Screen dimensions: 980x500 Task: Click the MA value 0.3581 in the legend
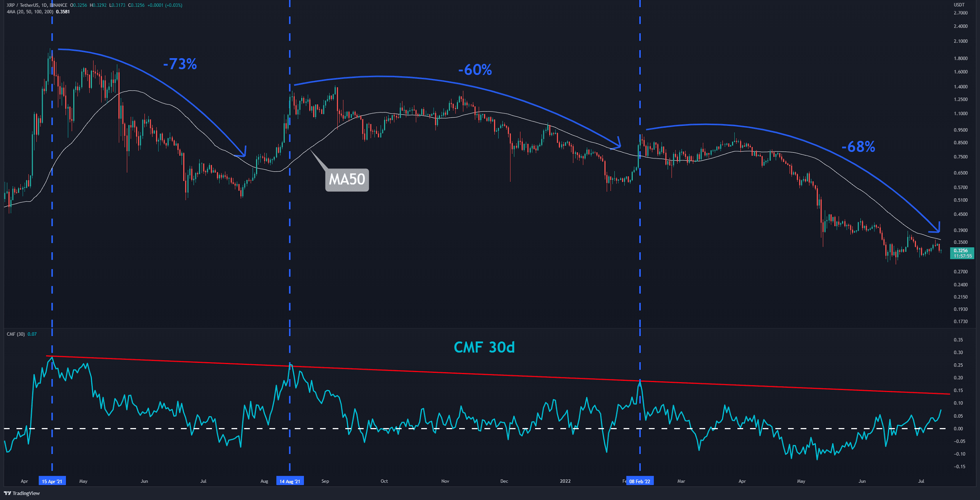click(63, 12)
